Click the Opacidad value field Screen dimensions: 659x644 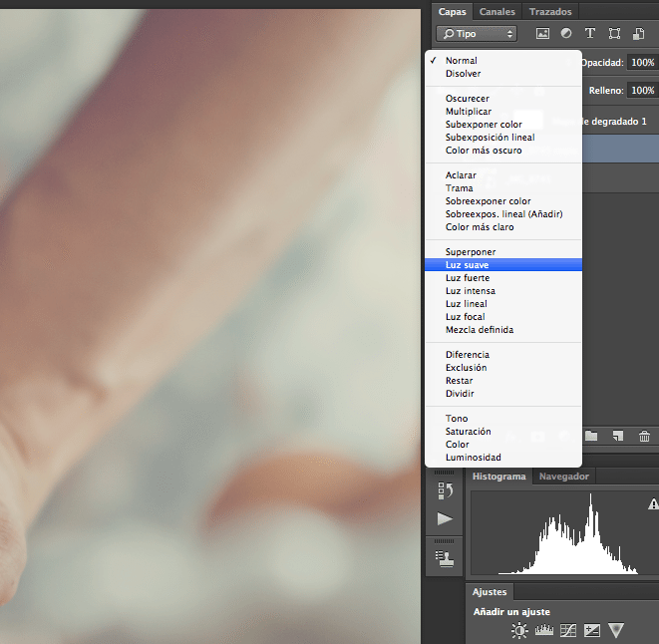(x=643, y=62)
